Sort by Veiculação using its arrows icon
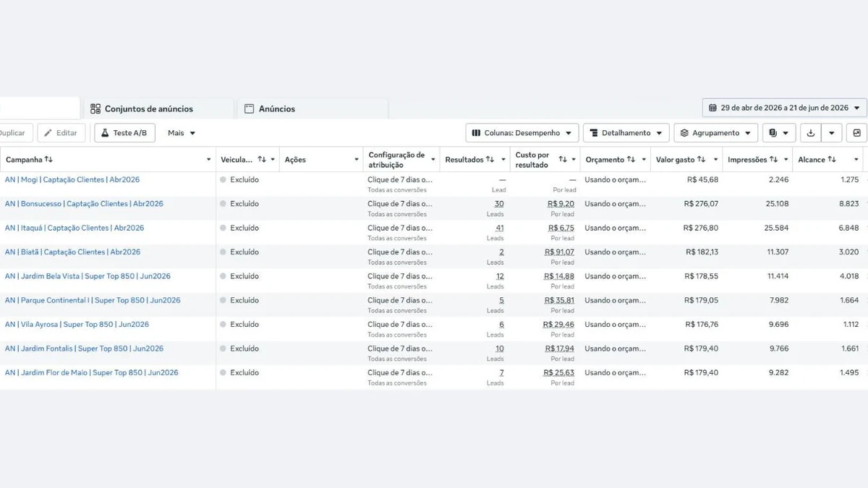 pos(262,160)
